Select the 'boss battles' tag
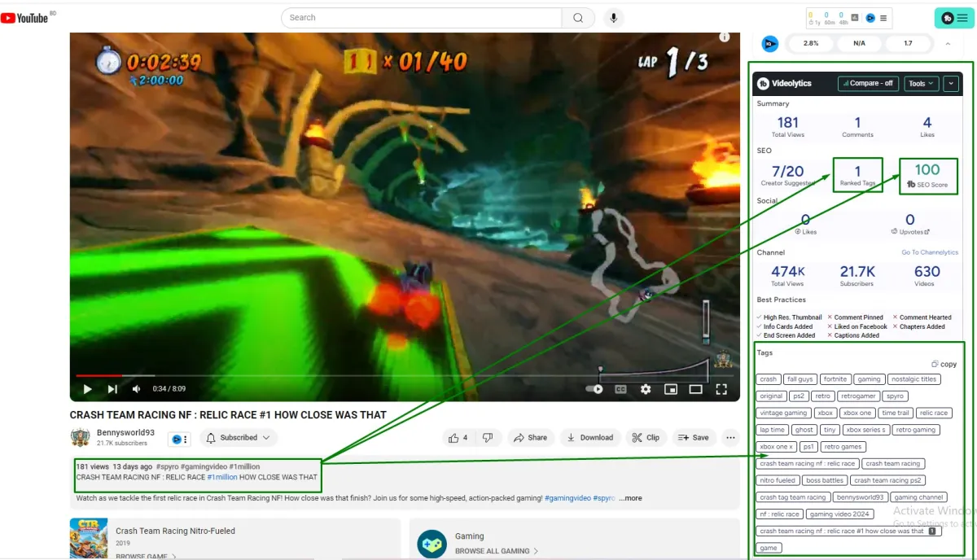Screen dimensions: 977x560 (825, 480)
